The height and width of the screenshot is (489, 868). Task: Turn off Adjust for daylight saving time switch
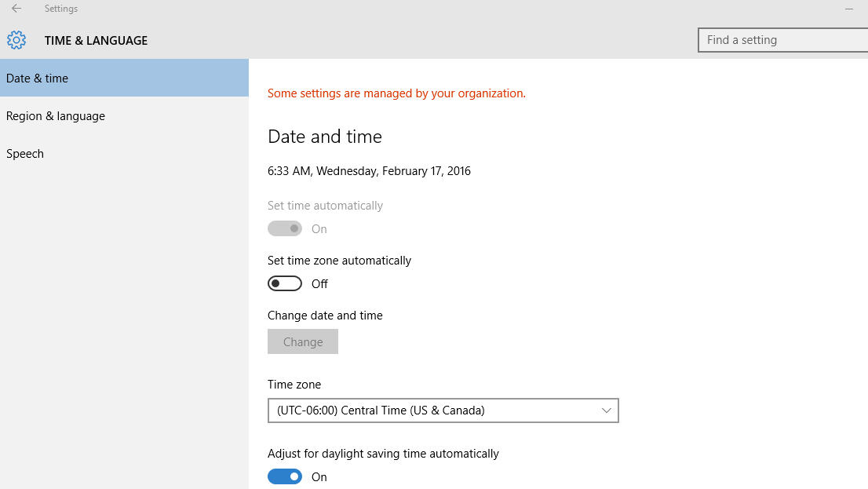(285, 476)
